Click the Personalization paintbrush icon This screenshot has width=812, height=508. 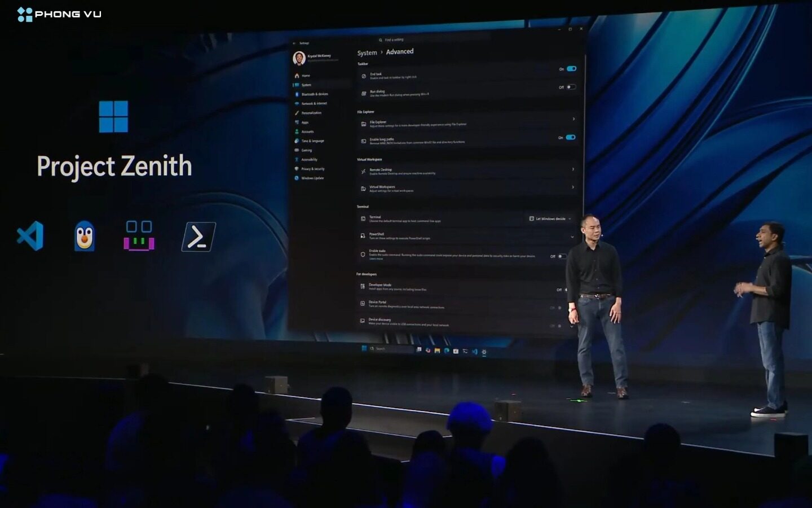tap(297, 113)
